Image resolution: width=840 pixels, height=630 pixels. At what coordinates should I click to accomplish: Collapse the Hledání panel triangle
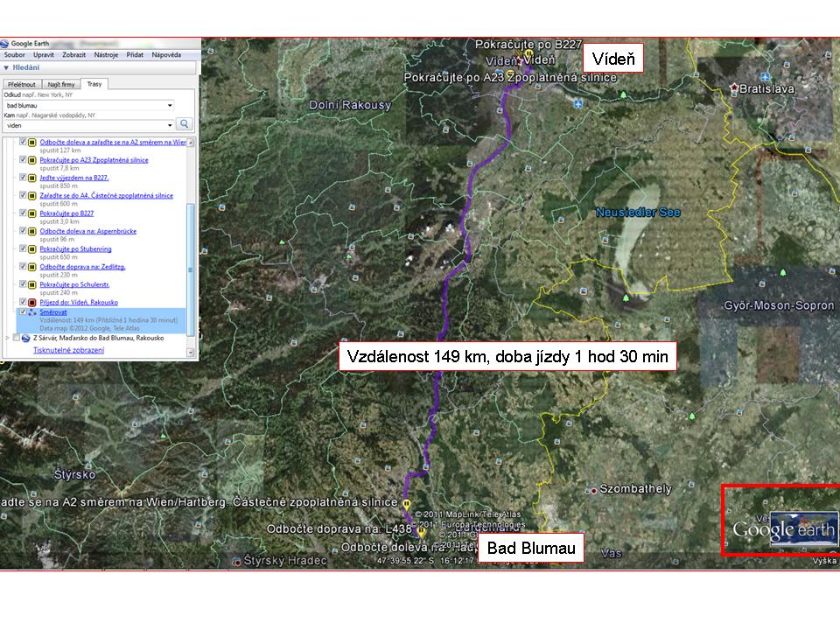(x=6, y=68)
